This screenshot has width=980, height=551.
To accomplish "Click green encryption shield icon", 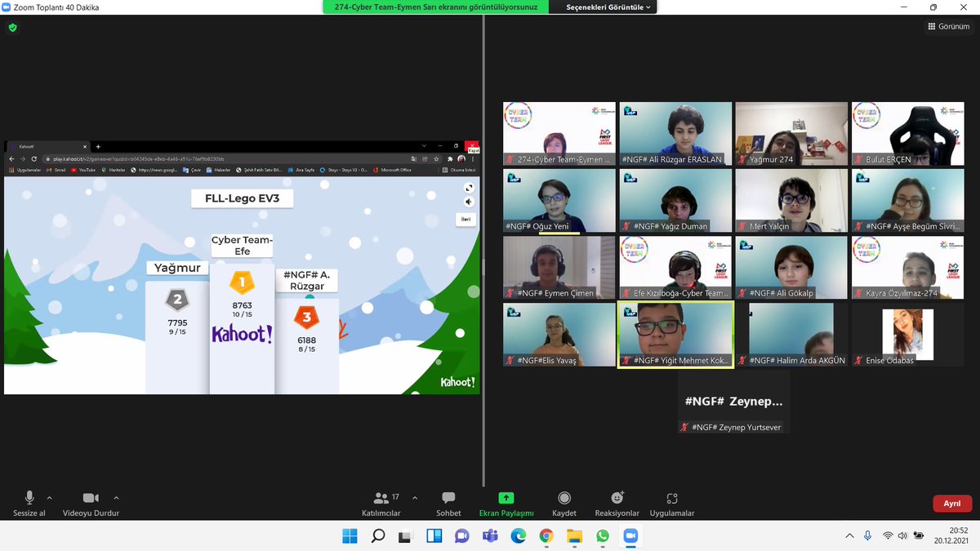I will click(12, 27).
